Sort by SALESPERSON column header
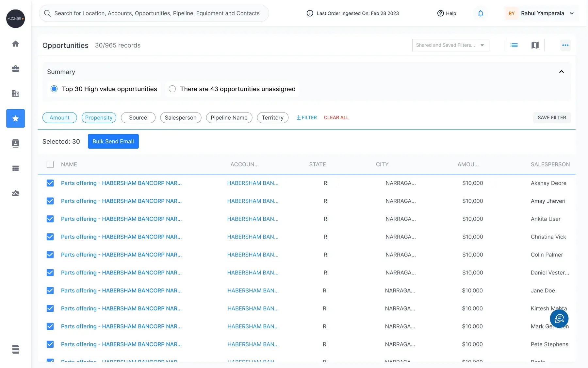The image size is (588, 368). (550, 165)
